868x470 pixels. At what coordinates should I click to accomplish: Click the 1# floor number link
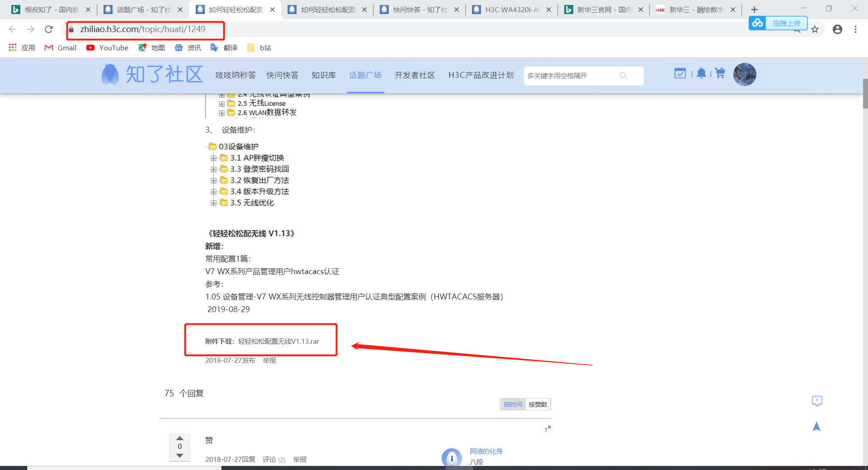(x=547, y=428)
